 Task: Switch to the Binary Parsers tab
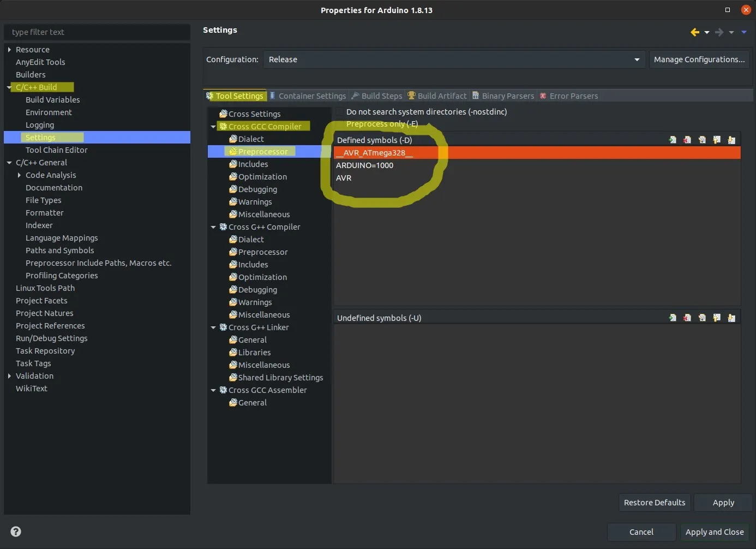coord(503,96)
